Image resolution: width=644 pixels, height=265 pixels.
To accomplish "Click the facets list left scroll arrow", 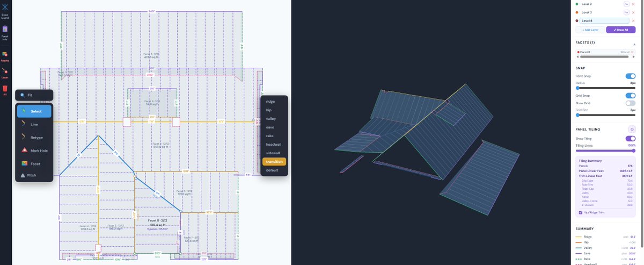I will tap(578, 56).
